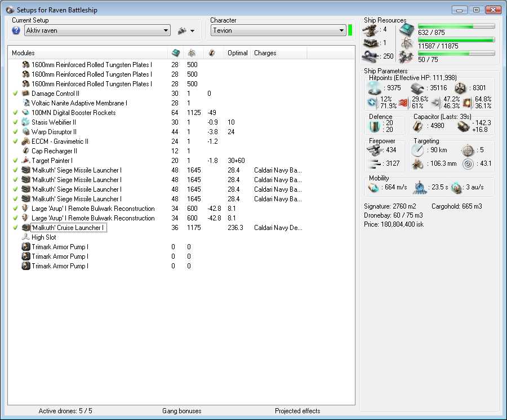
Task: Click the Cargohold: 665 m3 value
Action: (456, 206)
